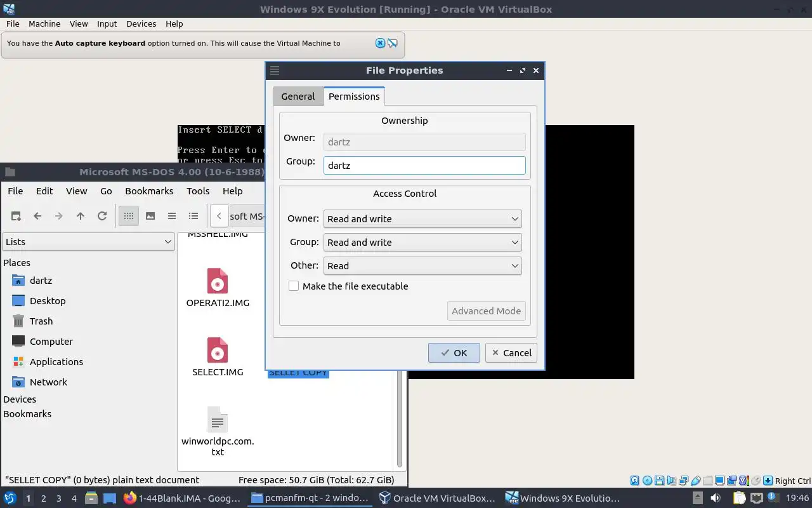
Task: Click the speech-bubble icon in Auto capture notification
Action: click(x=393, y=43)
